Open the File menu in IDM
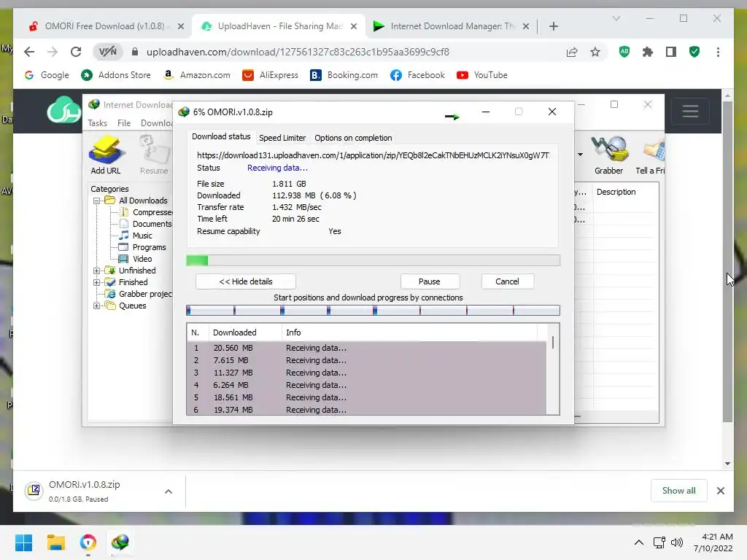Image resolution: width=747 pixels, height=560 pixels. [x=124, y=122]
